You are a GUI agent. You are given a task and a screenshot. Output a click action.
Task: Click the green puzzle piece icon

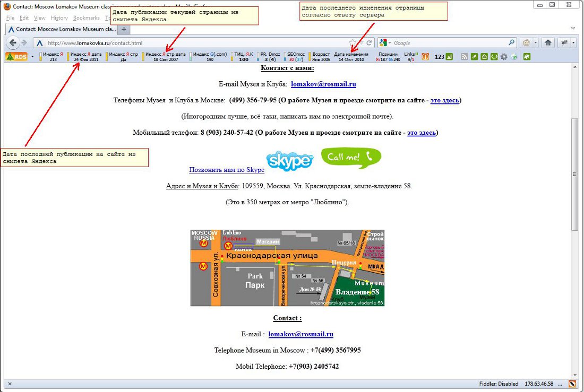click(x=527, y=56)
